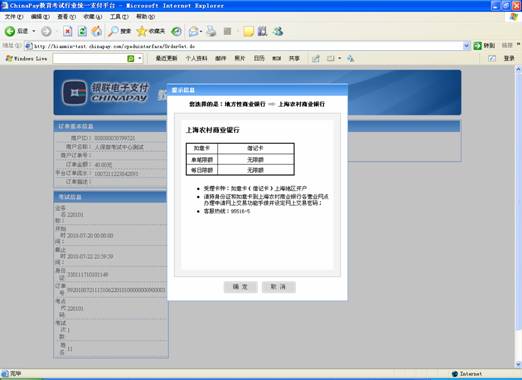This screenshot has width=522, height=380.
Task: Click the 取消 button in dialog
Action: pyautogui.click(x=278, y=287)
